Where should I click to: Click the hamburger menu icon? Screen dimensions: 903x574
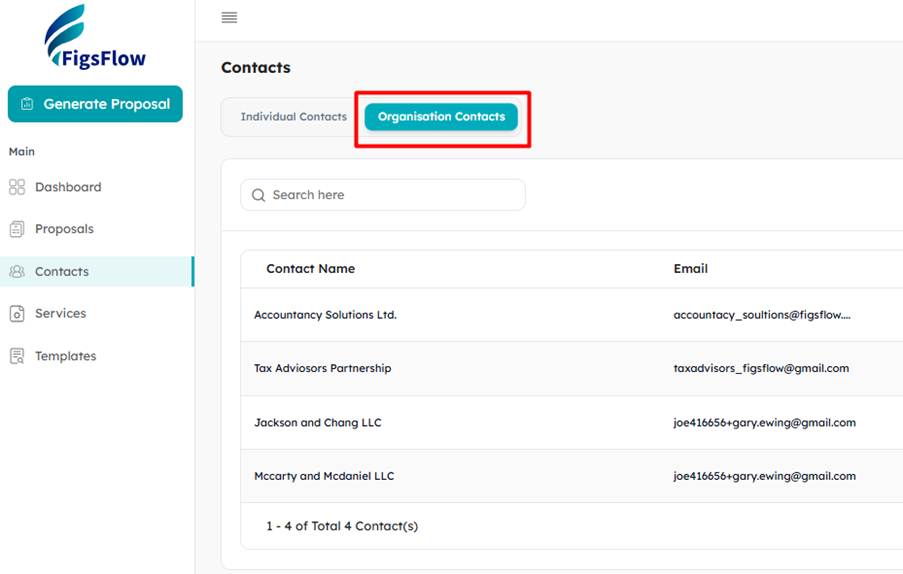tap(229, 18)
